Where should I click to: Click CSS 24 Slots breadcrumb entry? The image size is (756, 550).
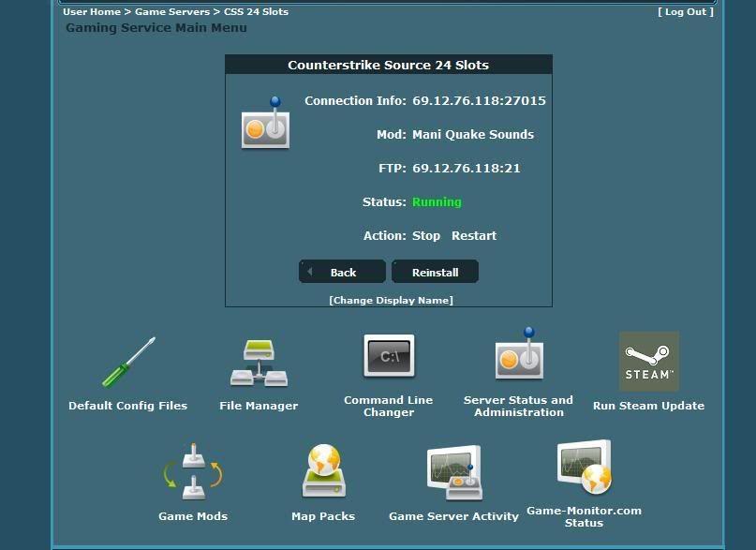[x=256, y=11]
